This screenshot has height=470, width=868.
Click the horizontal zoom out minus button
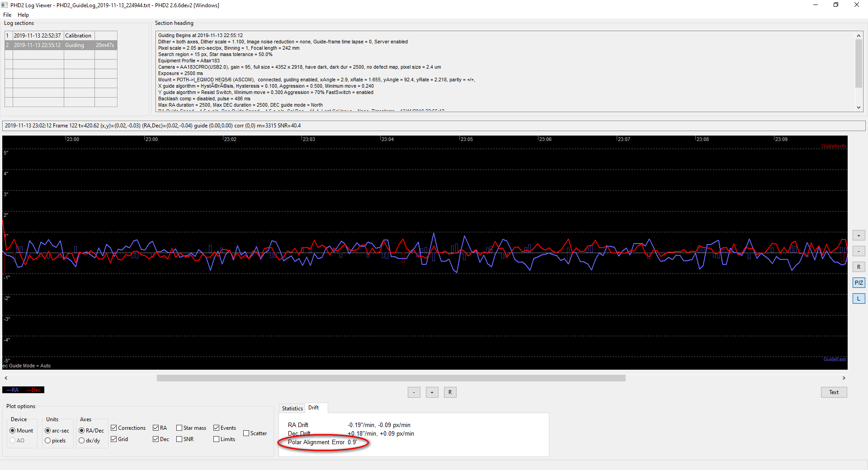[x=414, y=392]
